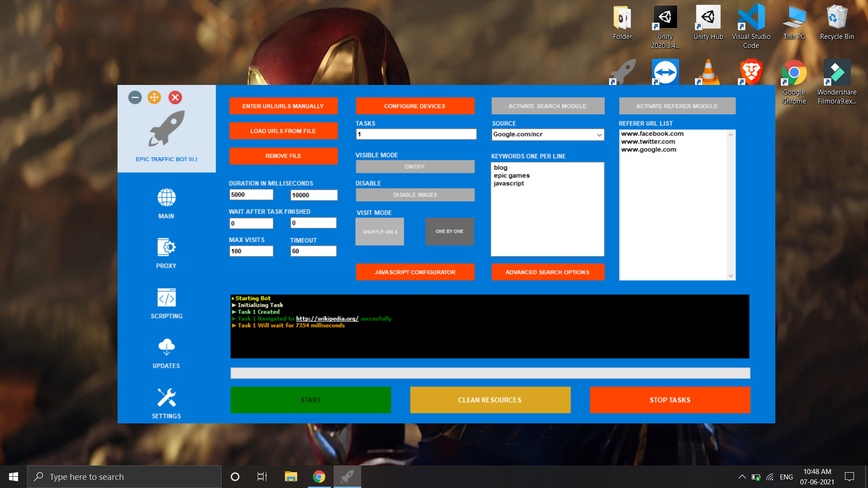Open the Proxy settings icon
Image resolution: width=868 pixels, height=488 pixels.
pyautogui.click(x=166, y=248)
